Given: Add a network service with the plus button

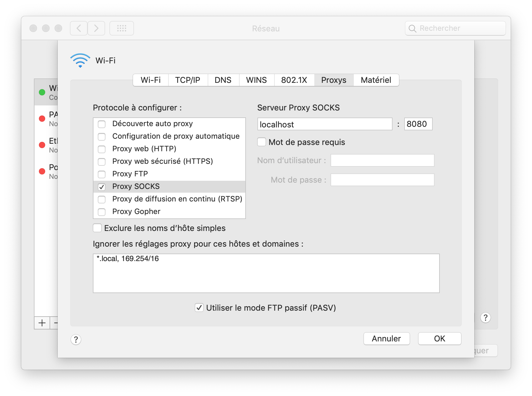Looking at the screenshot, I should 42,323.
